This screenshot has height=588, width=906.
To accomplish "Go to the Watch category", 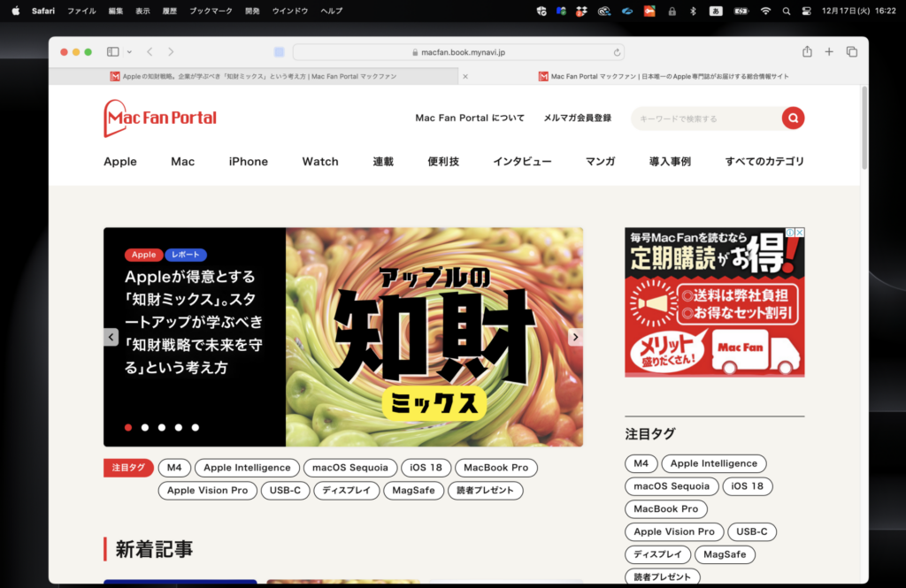I will (320, 162).
